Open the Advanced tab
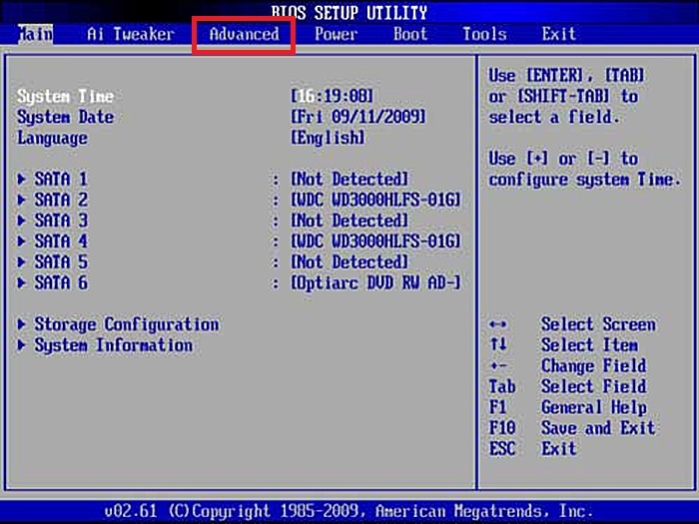Viewport: 699px width, 524px height. pos(244,34)
